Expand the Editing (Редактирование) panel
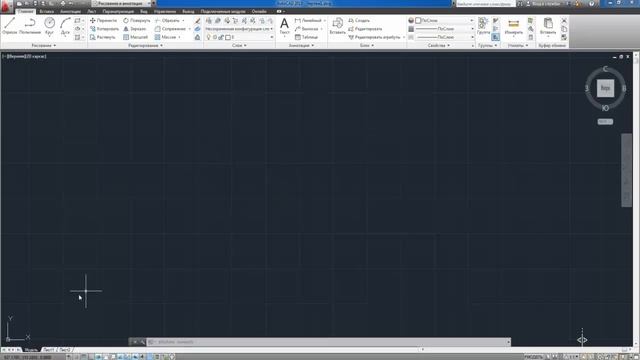640x360 pixels. point(145,46)
